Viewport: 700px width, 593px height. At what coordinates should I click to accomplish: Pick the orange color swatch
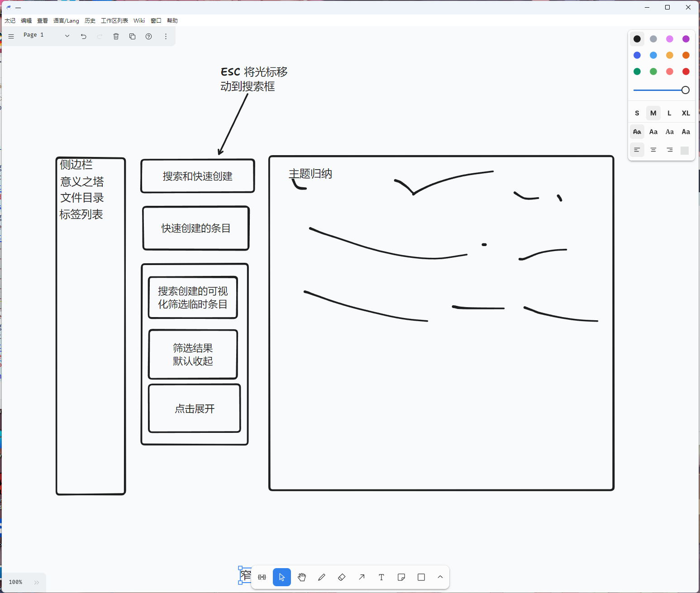tap(686, 55)
